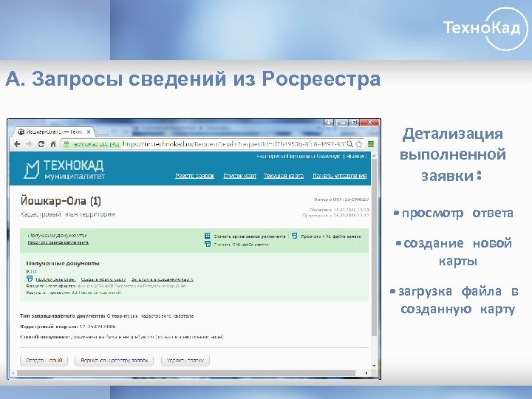Click the first link next to КПТ icon
Image resolution: width=532 pixels, height=399 pixels.
(55, 279)
